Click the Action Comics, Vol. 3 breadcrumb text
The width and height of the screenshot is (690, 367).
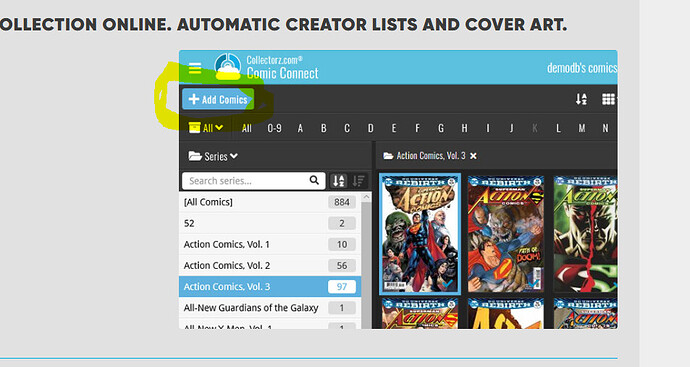[x=431, y=156]
